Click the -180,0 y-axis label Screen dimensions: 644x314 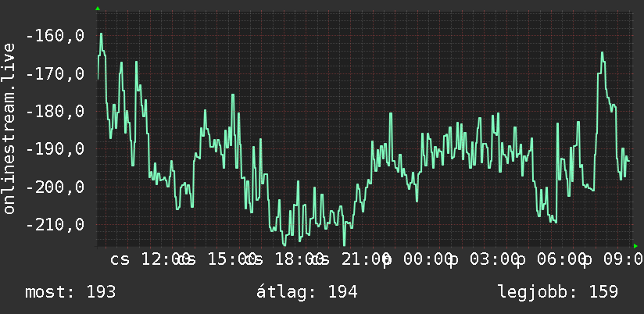click(x=55, y=112)
